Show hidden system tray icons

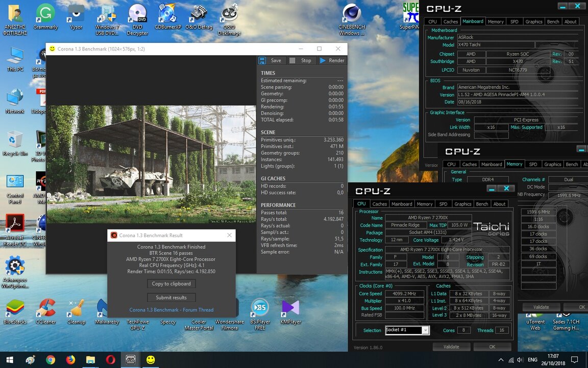click(501, 360)
